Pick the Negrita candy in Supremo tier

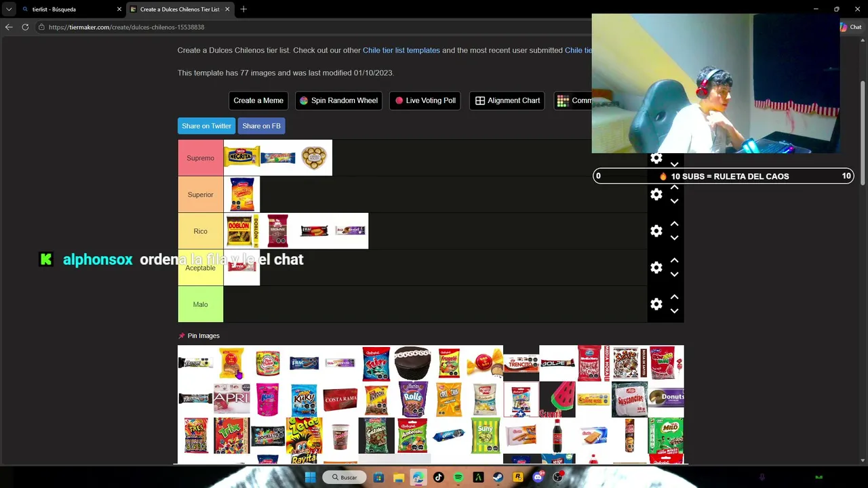coord(242,158)
